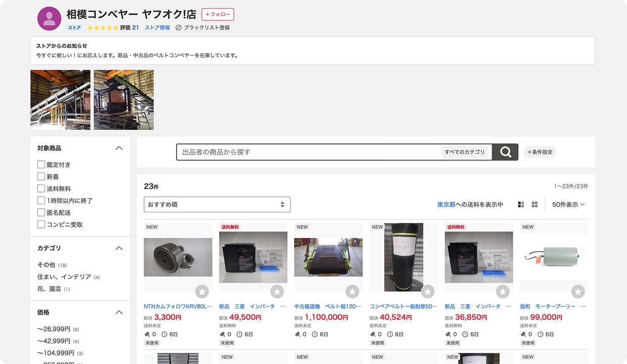Open first store photo of conveyor warehouse
Screen dimensions: 627x364
tap(61, 100)
